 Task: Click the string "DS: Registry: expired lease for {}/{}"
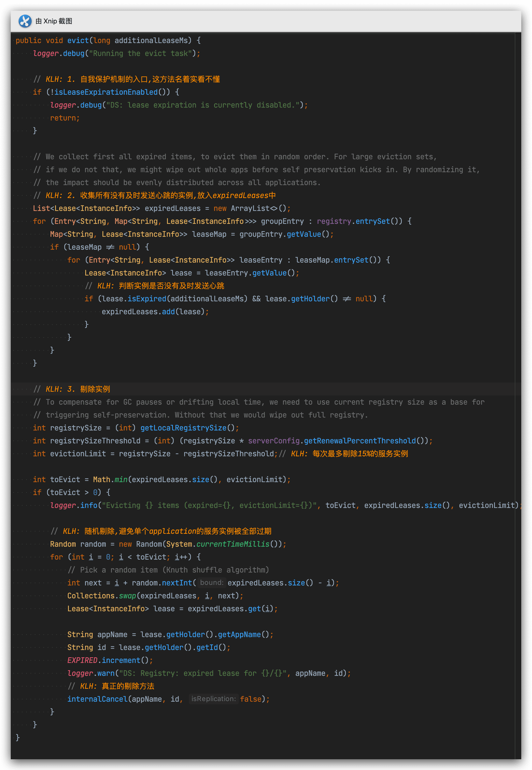(203, 674)
